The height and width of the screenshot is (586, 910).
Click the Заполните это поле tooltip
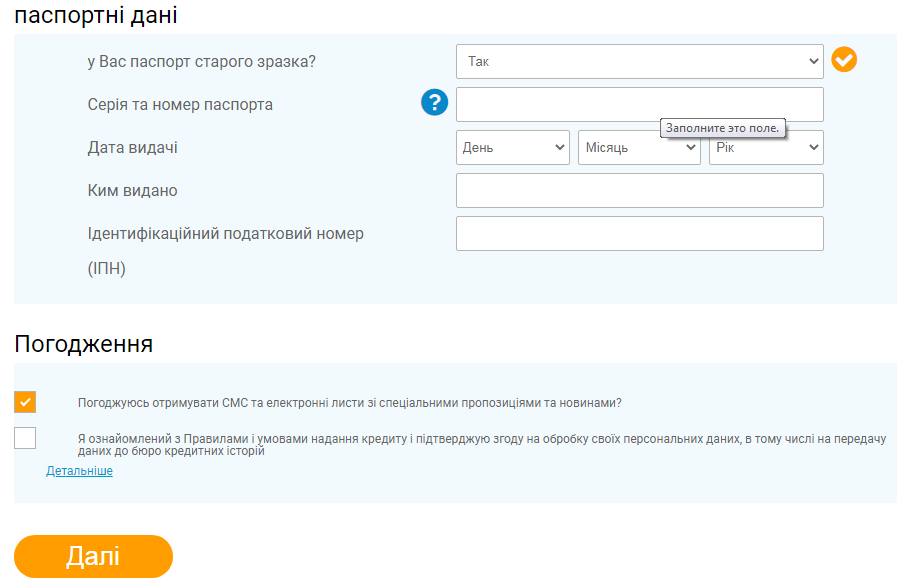723,128
